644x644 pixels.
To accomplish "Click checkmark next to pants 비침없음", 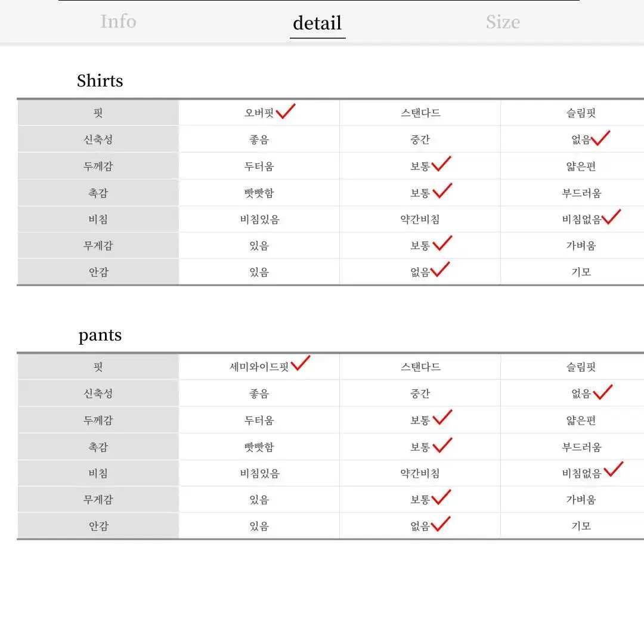I will point(614,469).
